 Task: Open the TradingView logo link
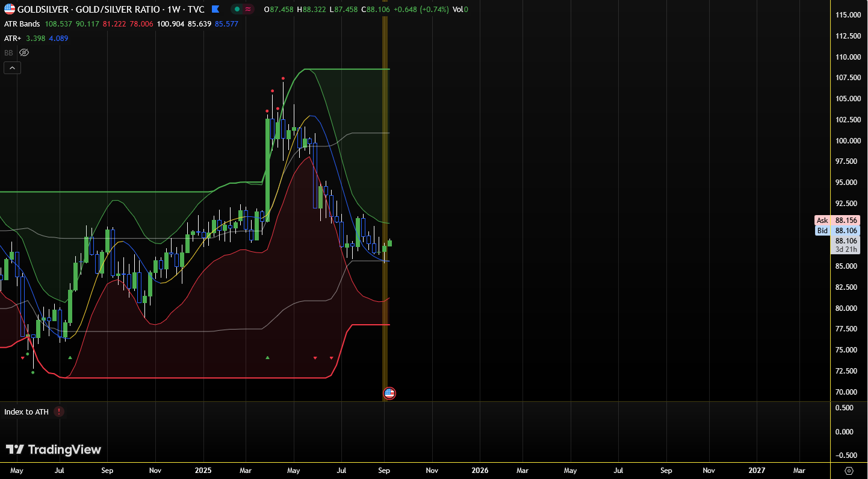point(54,449)
